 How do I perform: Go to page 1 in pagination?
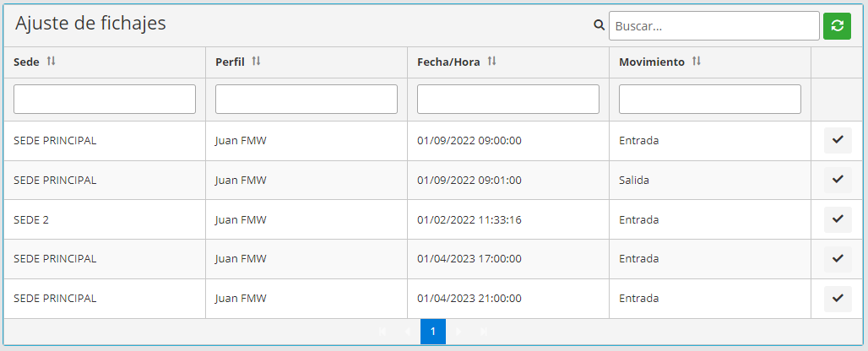(x=433, y=332)
